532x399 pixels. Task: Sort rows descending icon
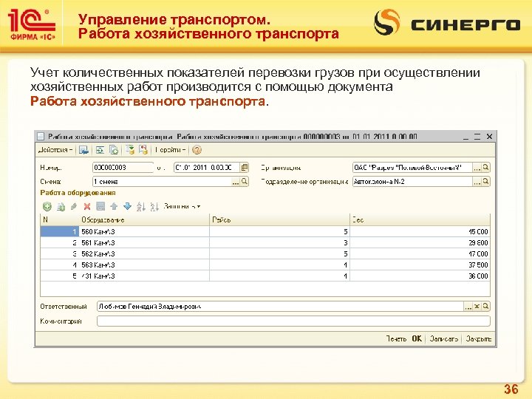(154, 206)
